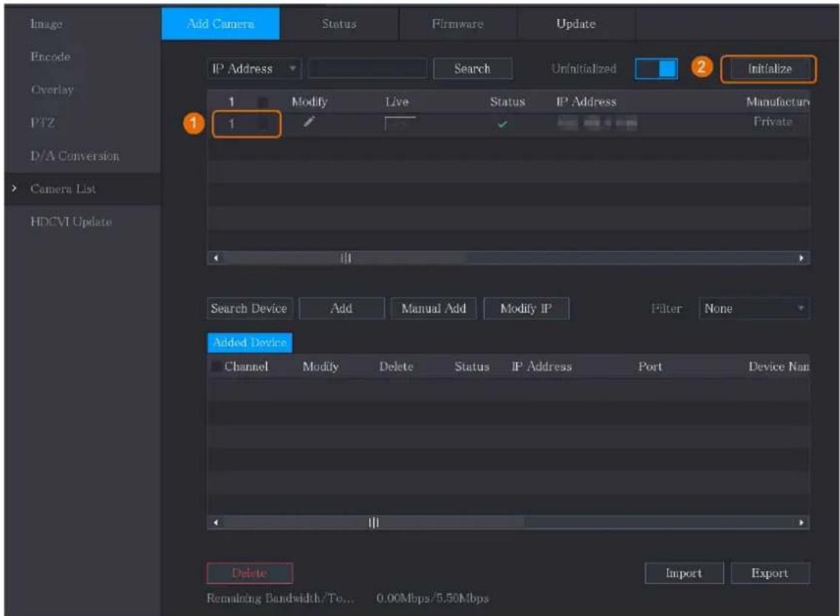
Task: Click the 'Port' column header
Action: click(650, 366)
